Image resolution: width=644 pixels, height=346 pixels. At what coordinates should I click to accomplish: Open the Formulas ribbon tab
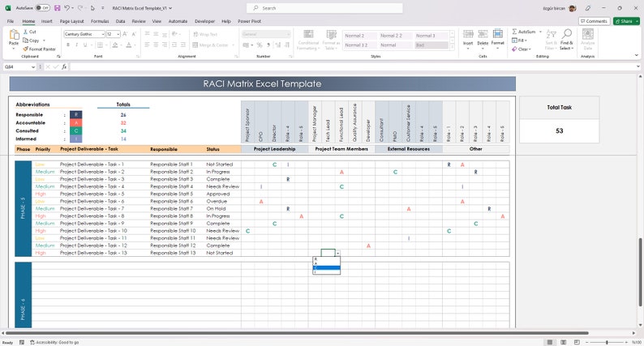coord(100,21)
